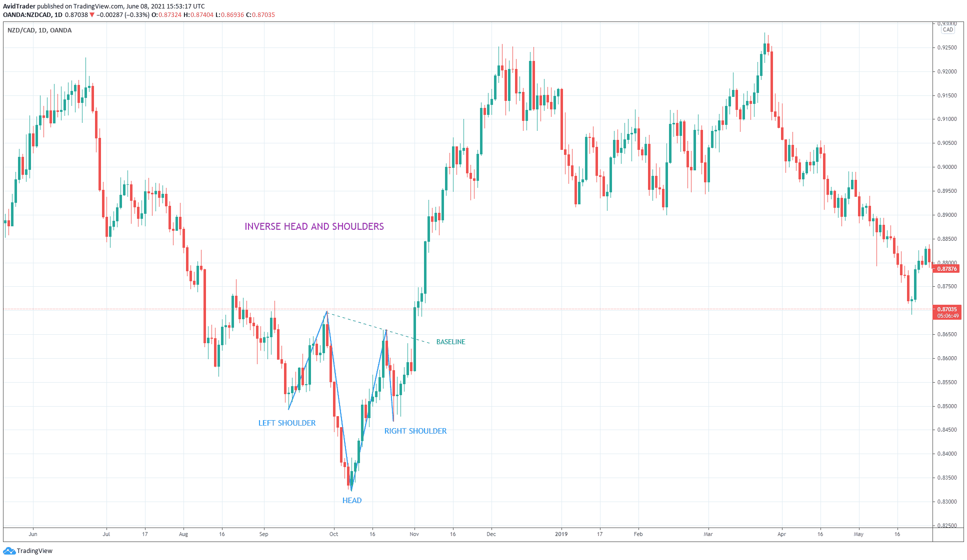Click the close value C:0.87035

(x=260, y=15)
